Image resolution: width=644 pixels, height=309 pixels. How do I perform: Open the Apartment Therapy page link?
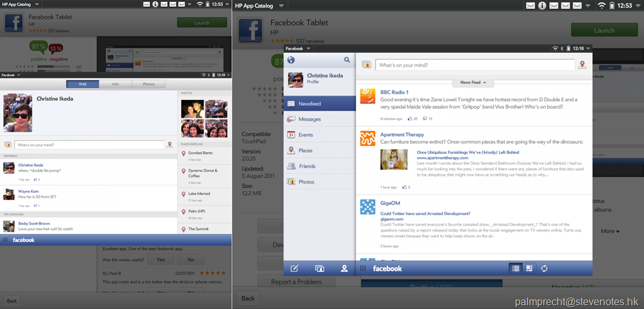point(402,135)
